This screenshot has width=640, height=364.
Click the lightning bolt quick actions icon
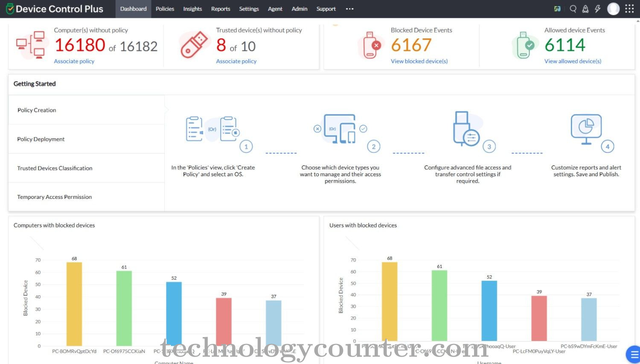tap(597, 9)
